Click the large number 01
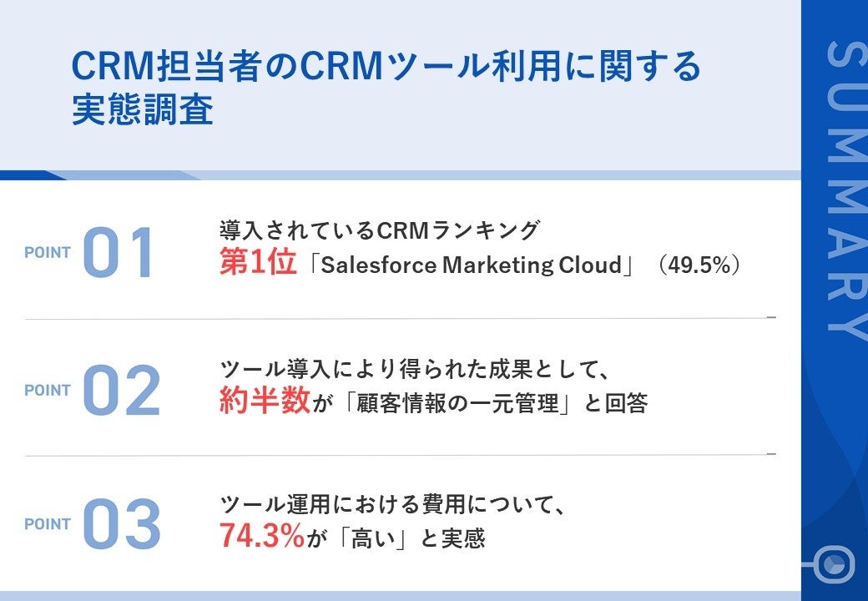Image resolution: width=868 pixels, height=601 pixels. coord(119,253)
